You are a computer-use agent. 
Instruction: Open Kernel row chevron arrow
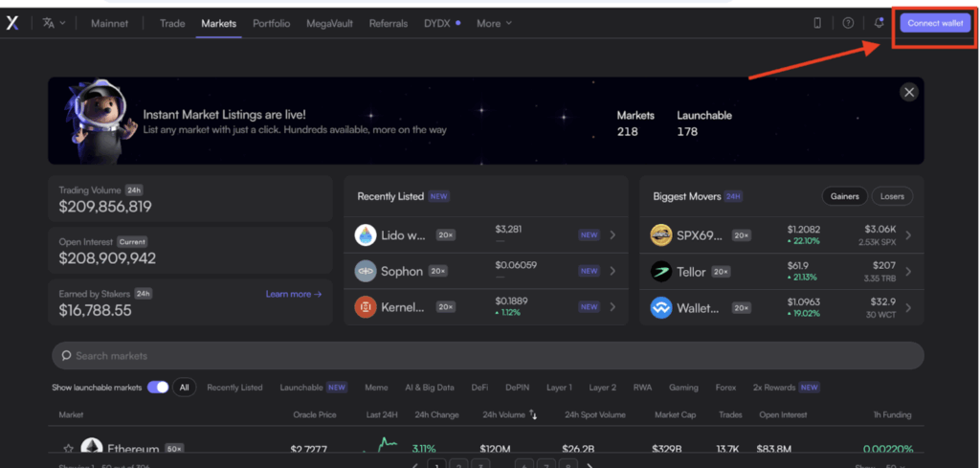(612, 307)
